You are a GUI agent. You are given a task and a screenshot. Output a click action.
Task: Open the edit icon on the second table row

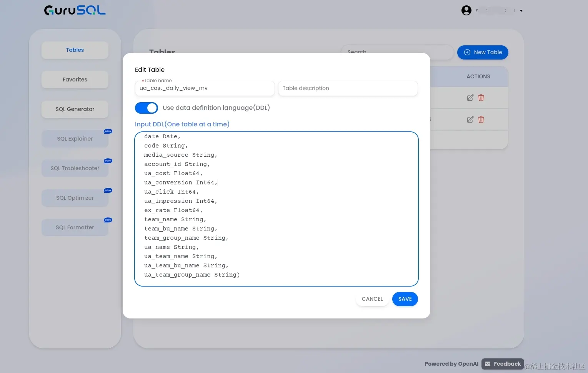click(x=470, y=119)
